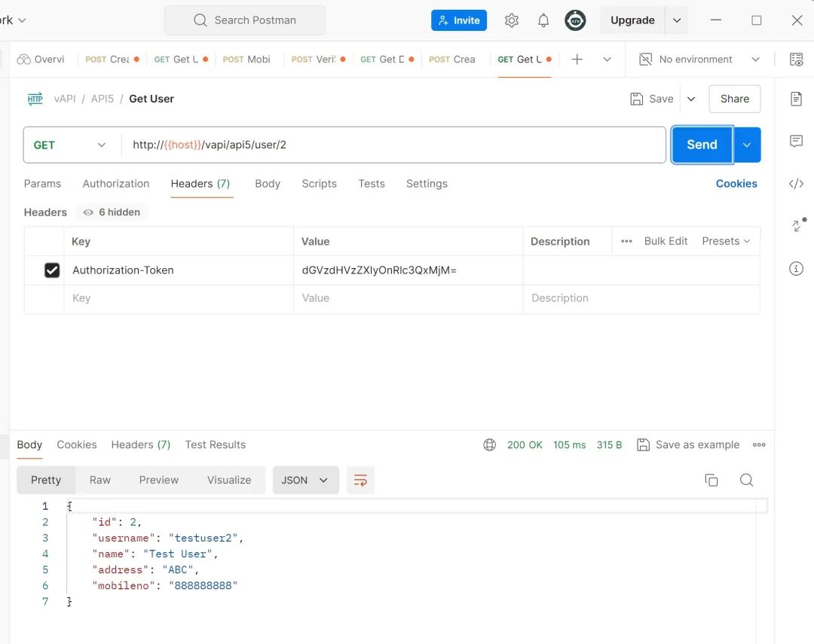Open the notifications bell

pyautogui.click(x=543, y=20)
